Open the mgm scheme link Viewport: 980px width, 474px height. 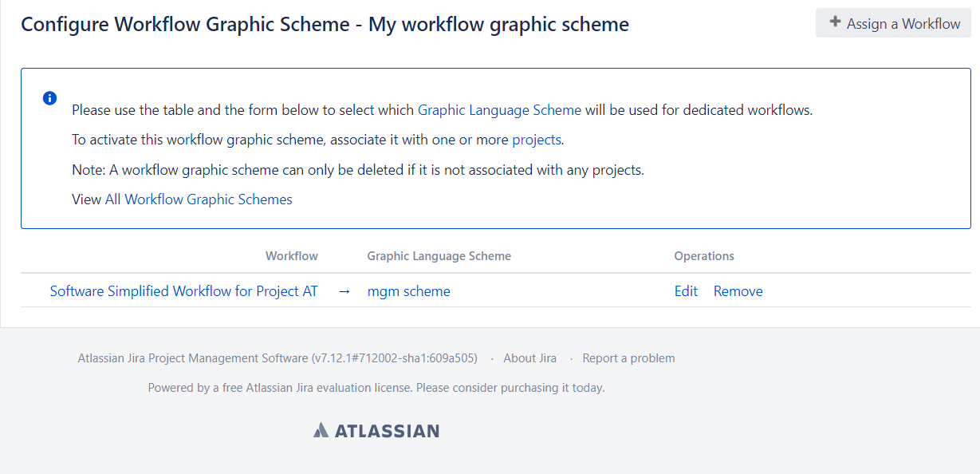408,291
